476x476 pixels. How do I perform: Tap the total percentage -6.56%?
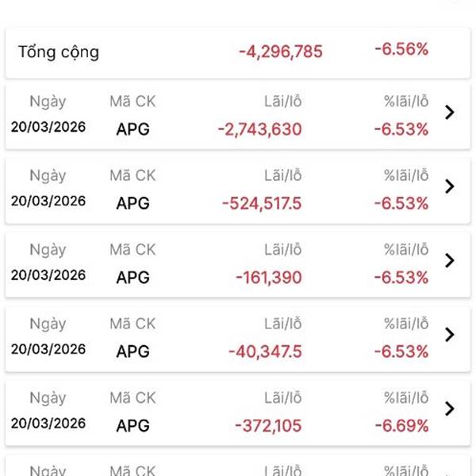[x=401, y=49]
